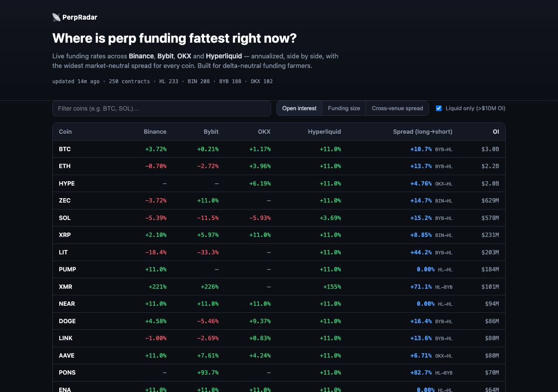This screenshot has width=558, height=392.
Task: Select the BTC coin row label
Action: [x=65, y=149]
